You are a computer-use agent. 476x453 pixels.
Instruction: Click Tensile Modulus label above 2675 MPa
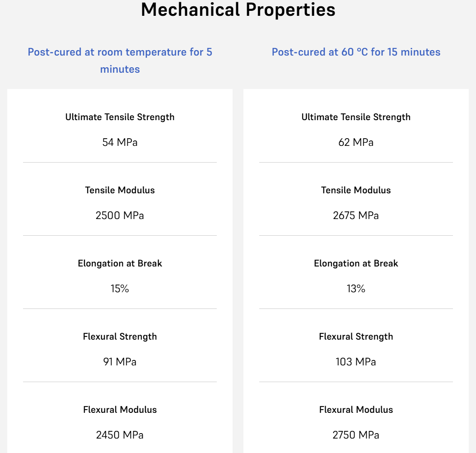point(356,190)
